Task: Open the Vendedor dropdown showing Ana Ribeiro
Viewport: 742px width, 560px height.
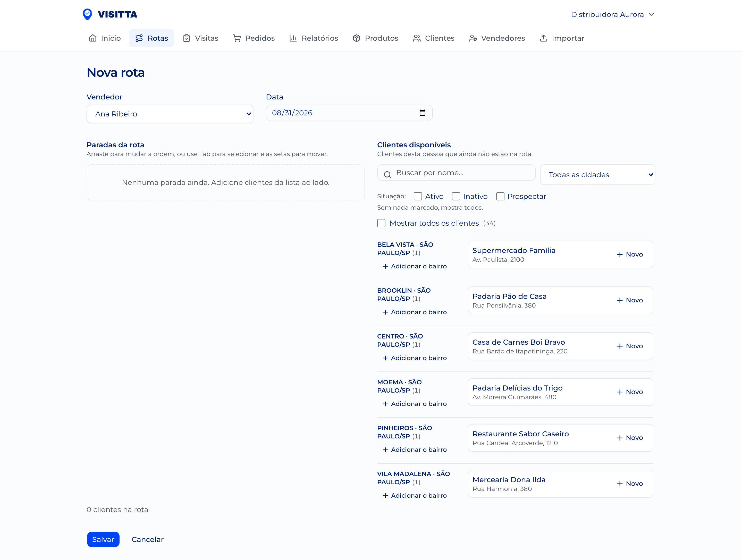Action: click(x=170, y=114)
